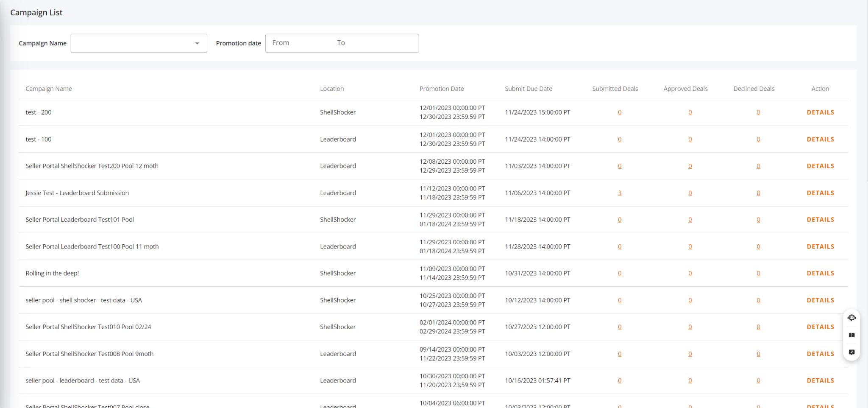This screenshot has height=408, width=868.
Task: Open DETAILS for the test - 200 campaign
Action: click(820, 112)
